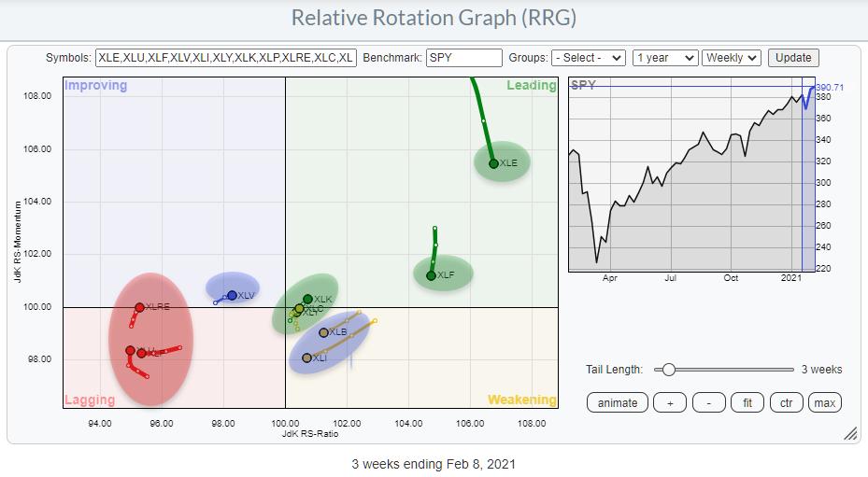Click the resize grip at chart corner
The image size is (868, 477).
[850, 433]
